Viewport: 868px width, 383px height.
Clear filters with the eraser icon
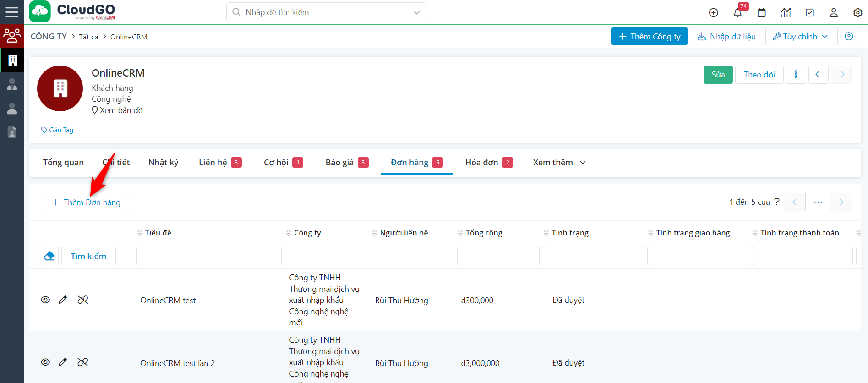(x=49, y=256)
